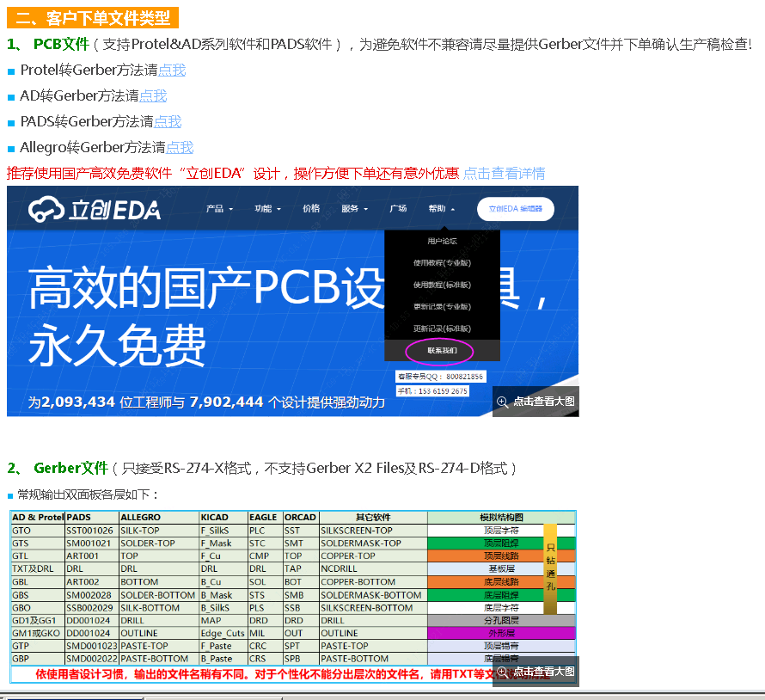The width and height of the screenshot is (765, 700).
Task: Click blue bullet square before Protel转Gerber
Action: (x=11, y=71)
